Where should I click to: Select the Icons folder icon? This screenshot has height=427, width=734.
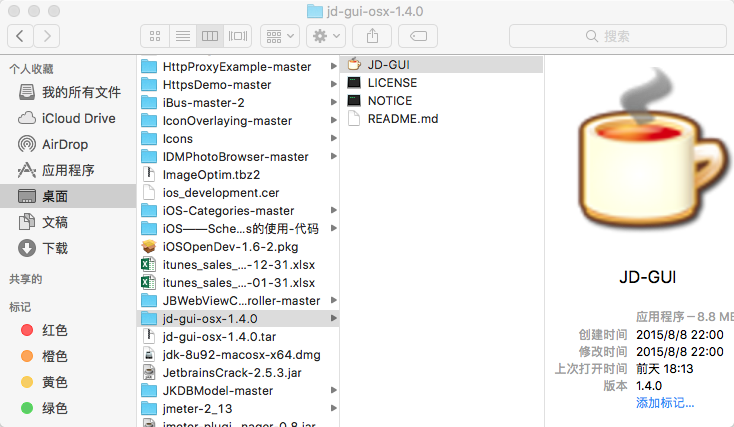pos(149,139)
